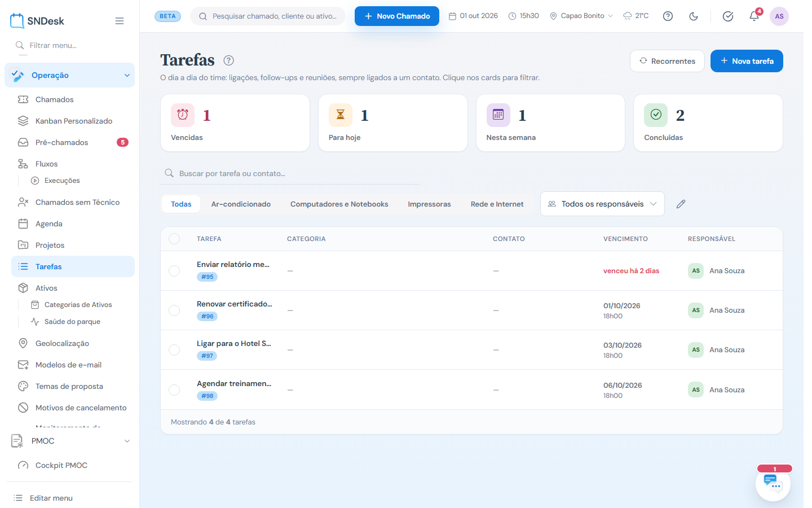812x508 pixels.
Task: Mark task Renovar certificado #96 as done
Action: coord(174,310)
